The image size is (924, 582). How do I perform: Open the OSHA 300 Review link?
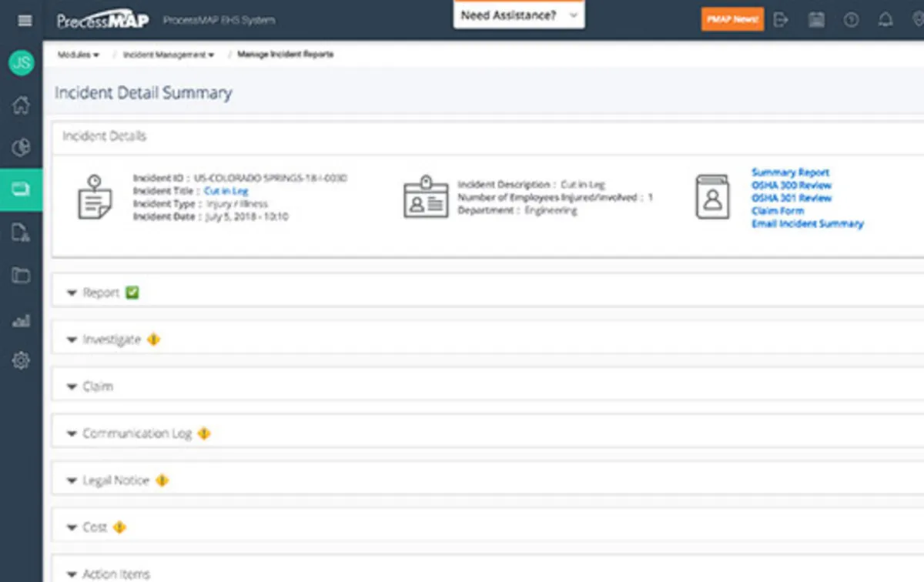tap(792, 186)
